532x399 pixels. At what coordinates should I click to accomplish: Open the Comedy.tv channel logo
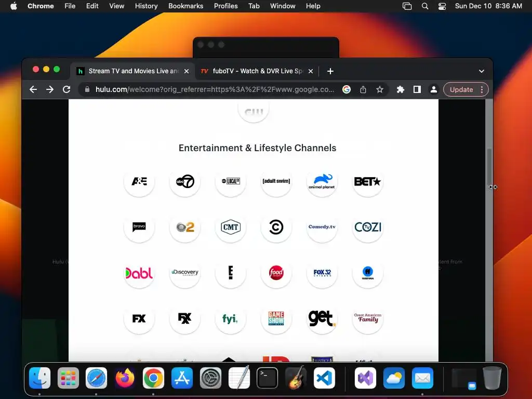click(322, 227)
